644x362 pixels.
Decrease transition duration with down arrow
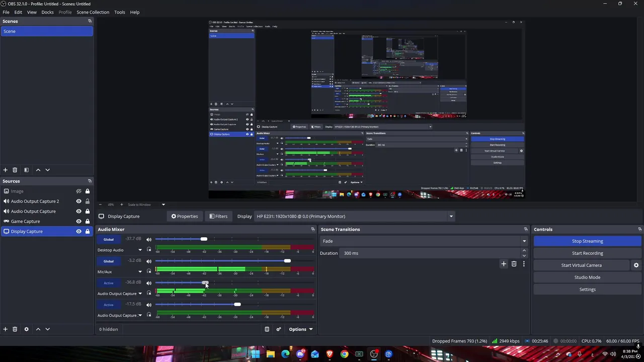point(524,255)
